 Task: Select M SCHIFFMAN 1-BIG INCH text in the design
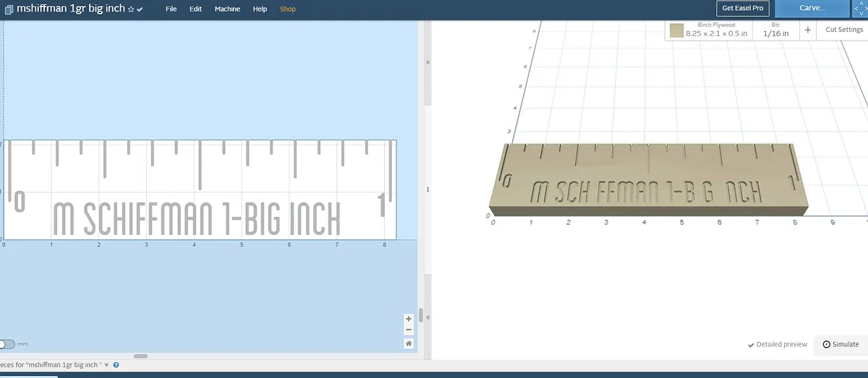coord(197,218)
